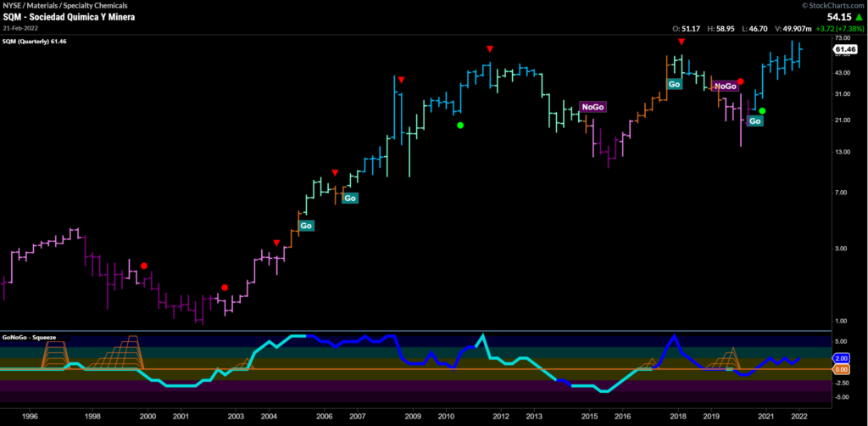Click the red triangle above 2004 price bars
868x426 pixels.
click(x=276, y=243)
